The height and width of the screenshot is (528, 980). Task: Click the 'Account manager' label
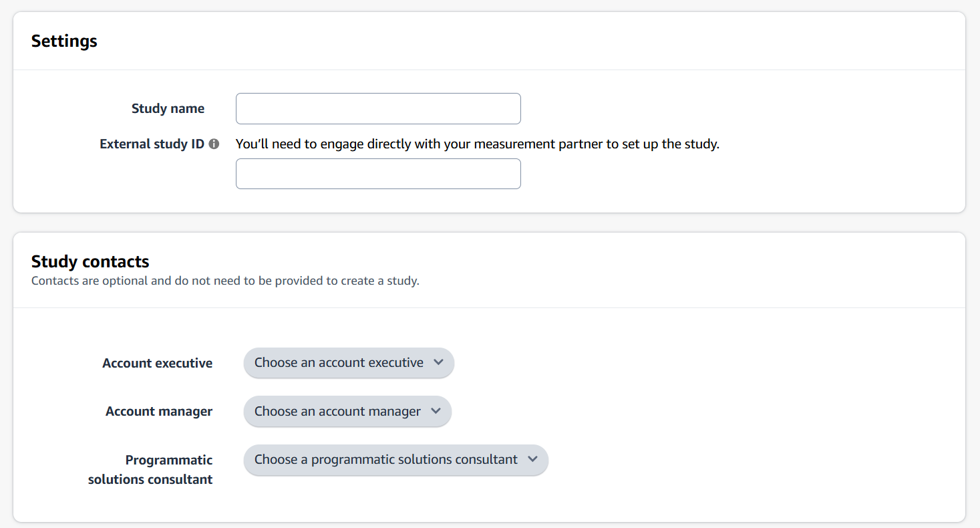coord(159,411)
